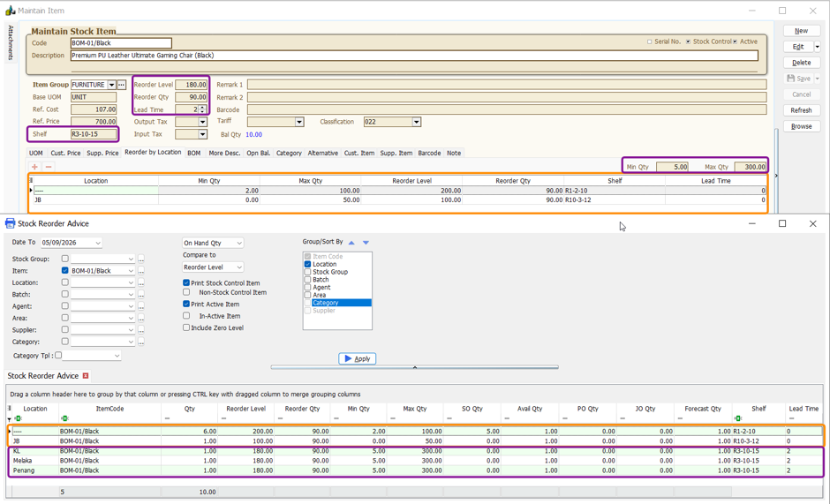Click the Edit button
The height and width of the screenshot is (504, 830).
(798, 47)
